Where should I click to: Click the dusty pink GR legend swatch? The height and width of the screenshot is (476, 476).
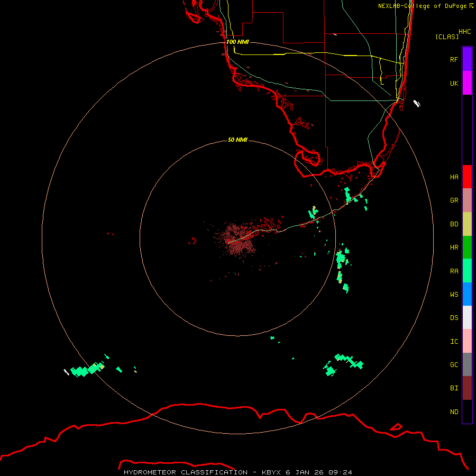pos(467,200)
